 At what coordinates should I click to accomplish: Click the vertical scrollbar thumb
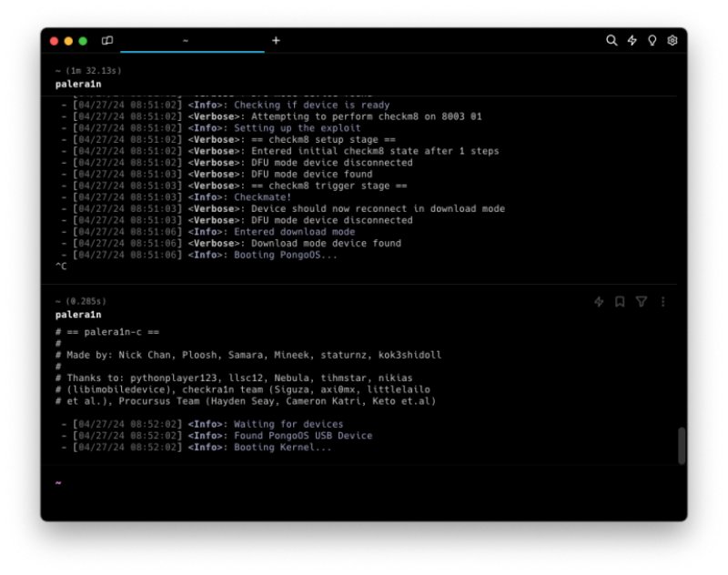pos(681,446)
